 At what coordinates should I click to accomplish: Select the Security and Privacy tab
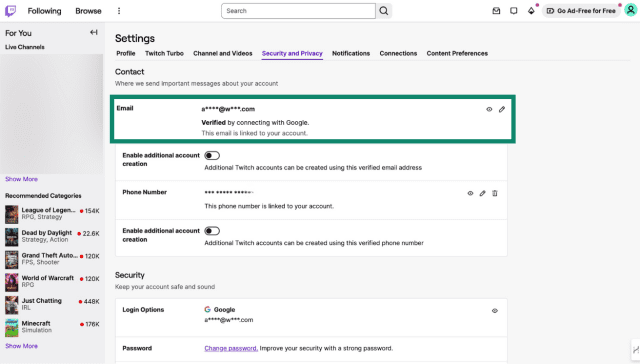pos(292,53)
